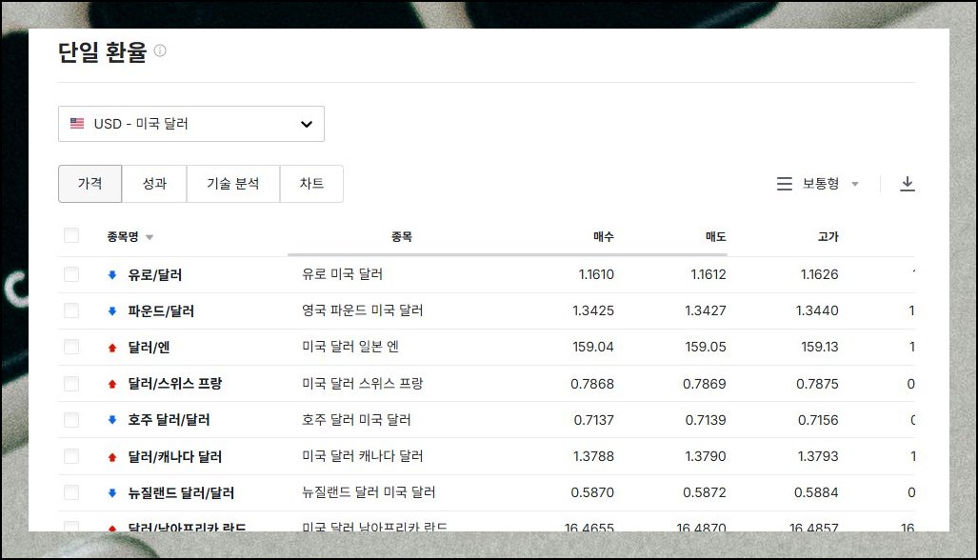Toggle the select-all checkbox in table header
The width and height of the screenshot is (978, 560).
pyautogui.click(x=71, y=236)
